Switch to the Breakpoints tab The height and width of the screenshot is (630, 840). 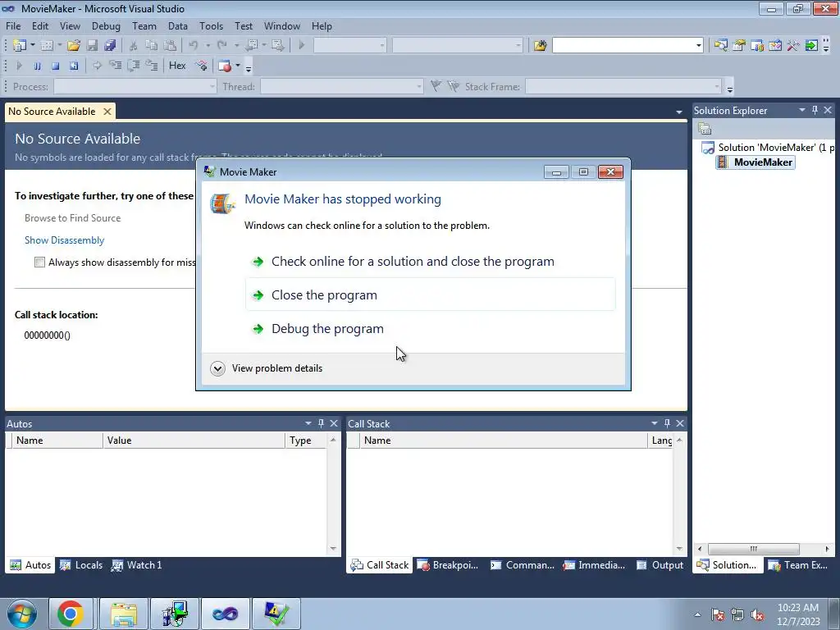(448, 565)
